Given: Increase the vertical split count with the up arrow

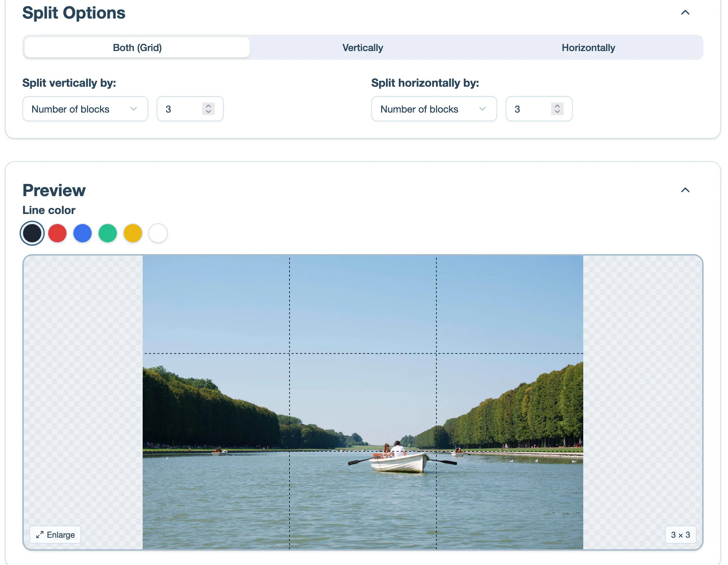Looking at the screenshot, I should 208,106.
